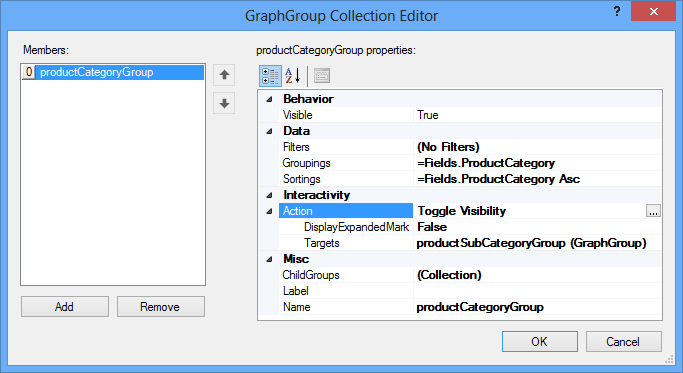Move the selected member up
Image resolution: width=683 pixels, height=373 pixels.
pos(224,75)
